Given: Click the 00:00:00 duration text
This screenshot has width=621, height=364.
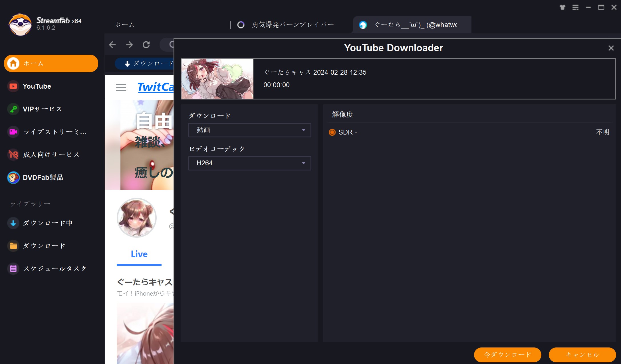Looking at the screenshot, I should coord(276,85).
